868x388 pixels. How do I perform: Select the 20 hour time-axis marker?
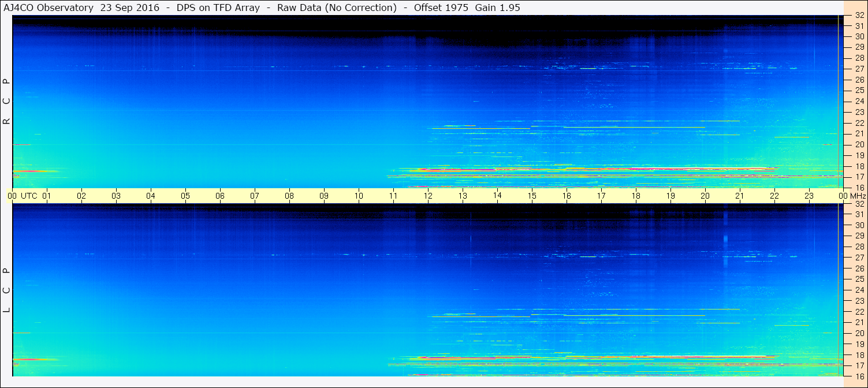coord(705,196)
